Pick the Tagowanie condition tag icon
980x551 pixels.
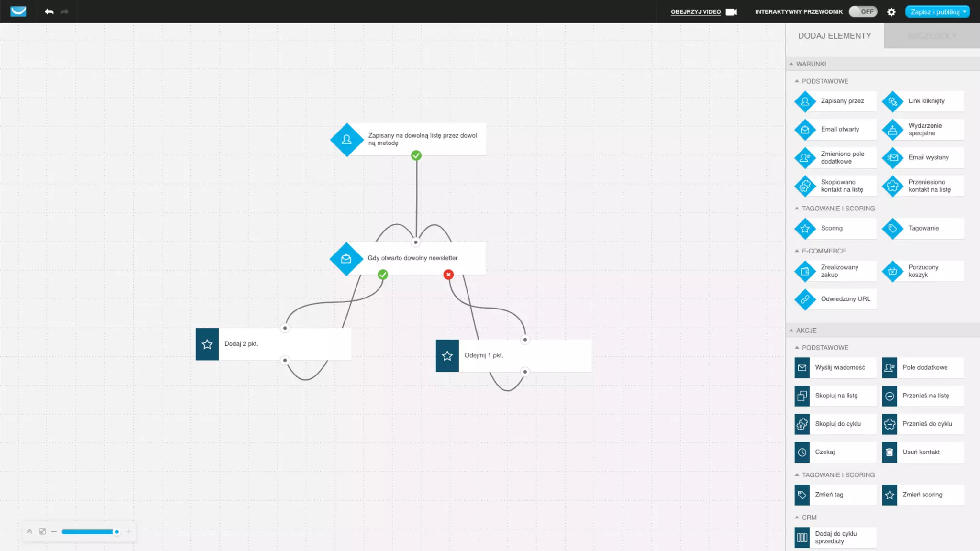(x=892, y=229)
